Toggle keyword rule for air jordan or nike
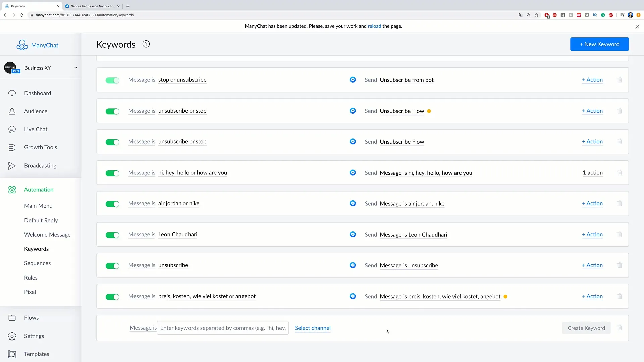 coord(112,203)
